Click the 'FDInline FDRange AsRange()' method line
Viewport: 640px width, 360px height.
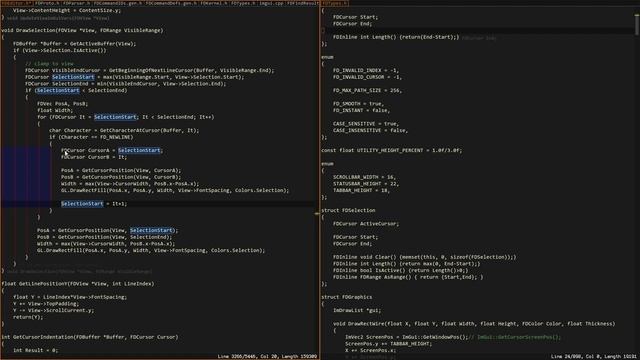(408, 277)
